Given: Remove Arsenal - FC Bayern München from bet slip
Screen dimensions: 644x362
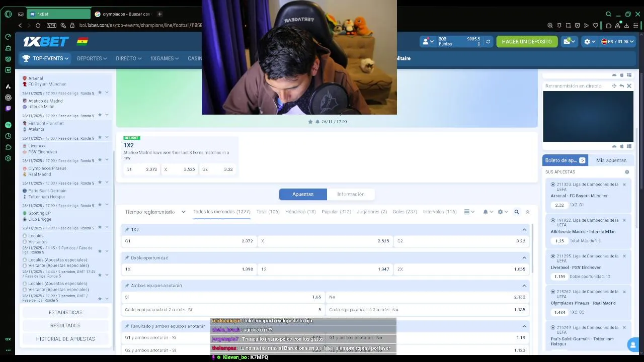Looking at the screenshot, I should pos(624,185).
